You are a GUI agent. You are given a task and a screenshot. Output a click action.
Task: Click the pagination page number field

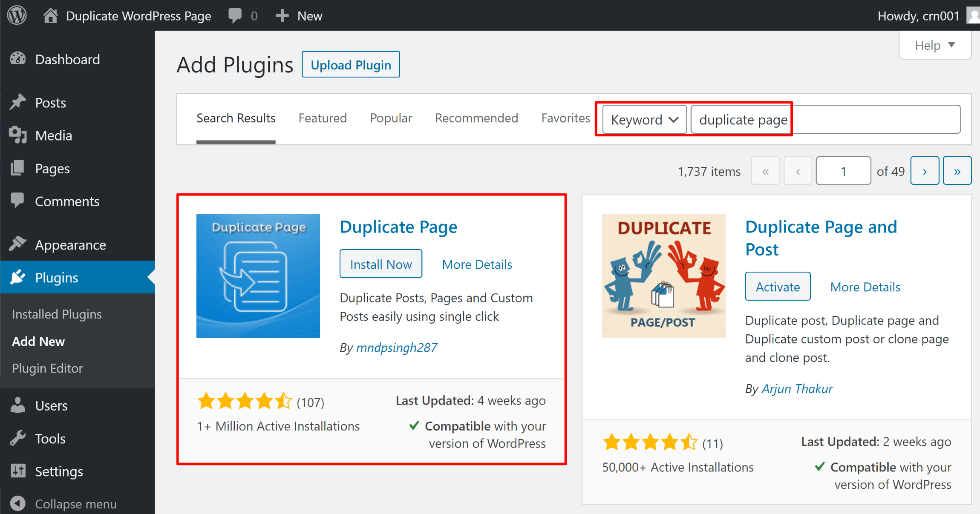click(843, 170)
